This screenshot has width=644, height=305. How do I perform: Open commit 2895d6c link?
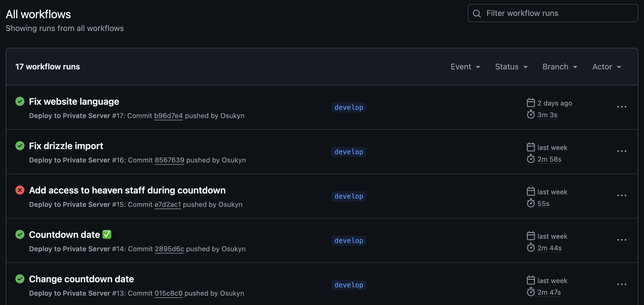(169, 249)
